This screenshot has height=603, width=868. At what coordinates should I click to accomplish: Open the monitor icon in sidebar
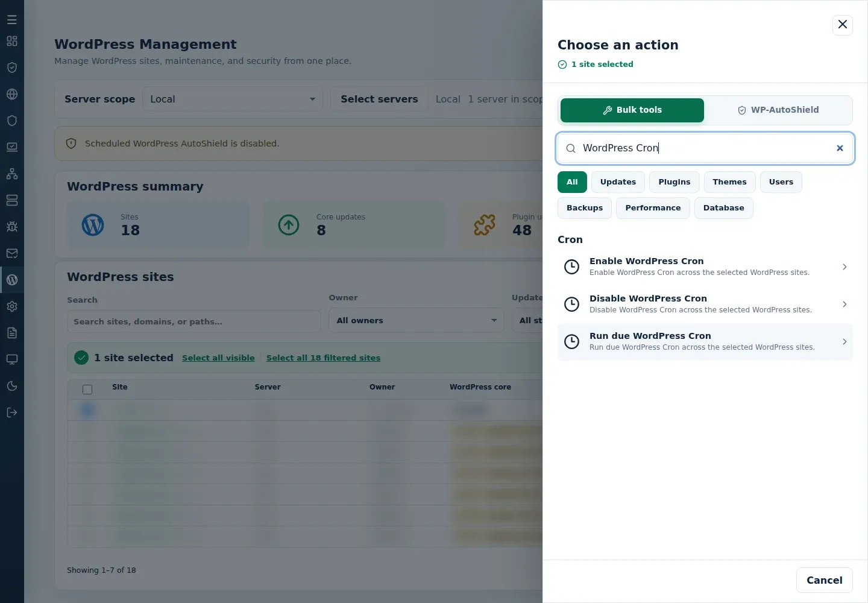(12, 359)
